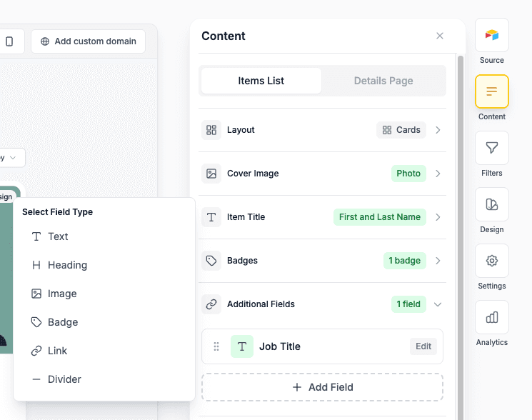The width and height of the screenshot is (532, 420).
Task: Open the Design sidebar icon
Action: (491, 204)
